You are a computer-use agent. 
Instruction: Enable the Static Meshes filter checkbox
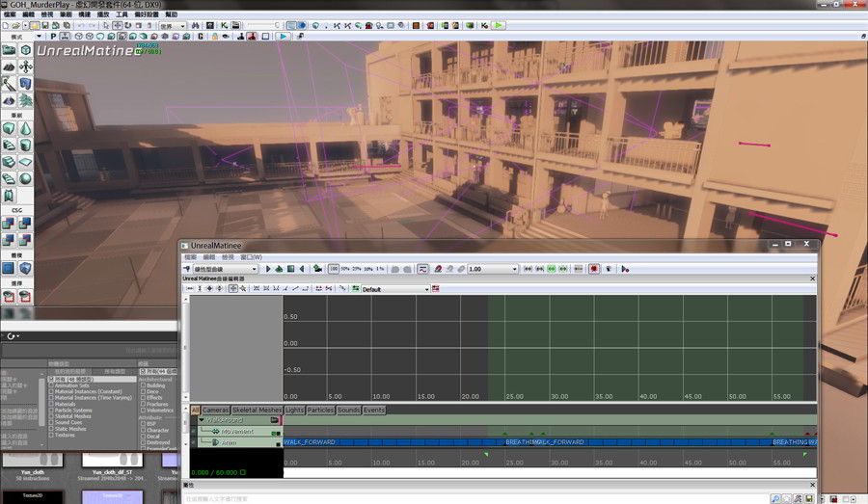51,429
